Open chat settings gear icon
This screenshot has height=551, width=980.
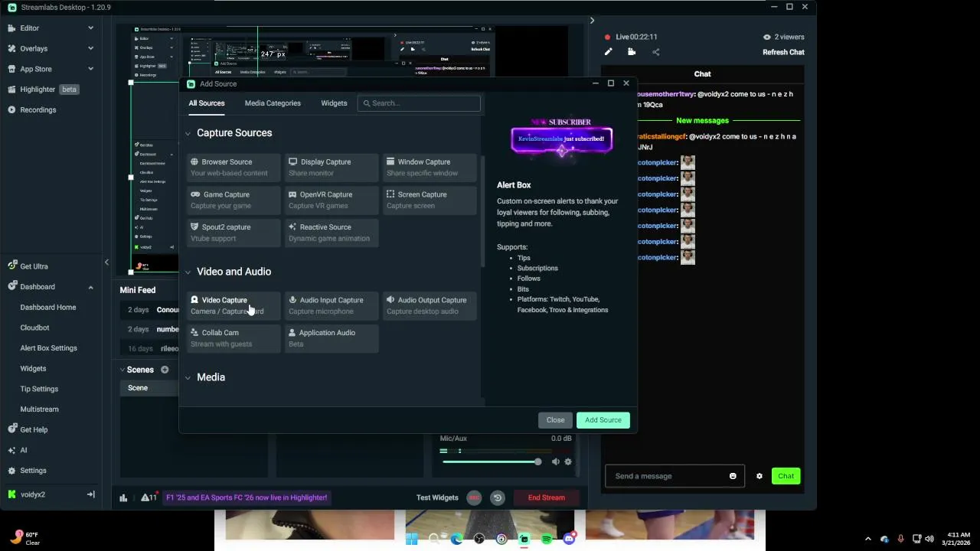759,476
